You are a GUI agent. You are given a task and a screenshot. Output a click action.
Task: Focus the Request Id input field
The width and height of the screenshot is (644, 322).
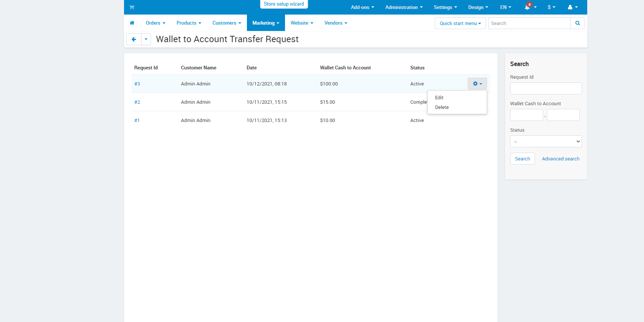[x=546, y=88]
